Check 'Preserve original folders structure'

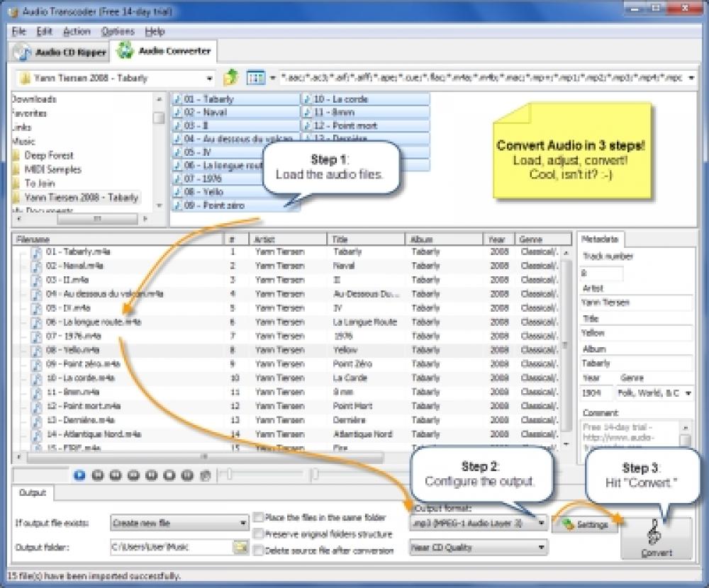click(259, 533)
